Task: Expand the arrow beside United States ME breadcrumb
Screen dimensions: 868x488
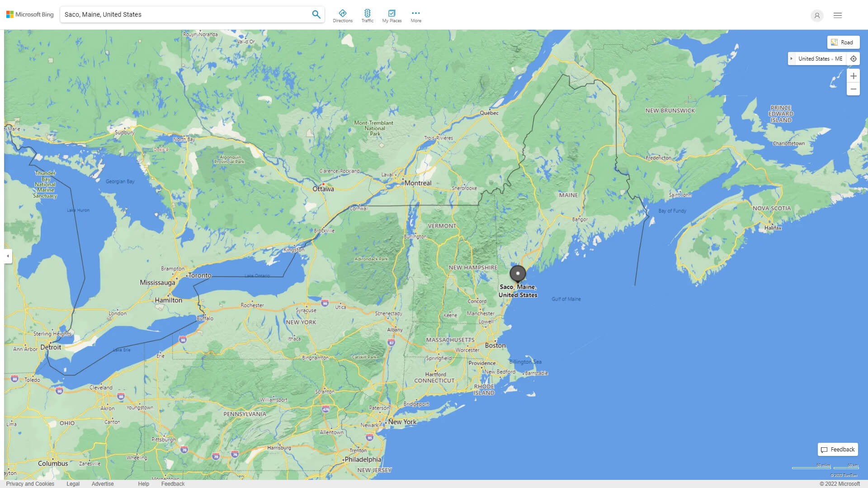Action: [792, 58]
